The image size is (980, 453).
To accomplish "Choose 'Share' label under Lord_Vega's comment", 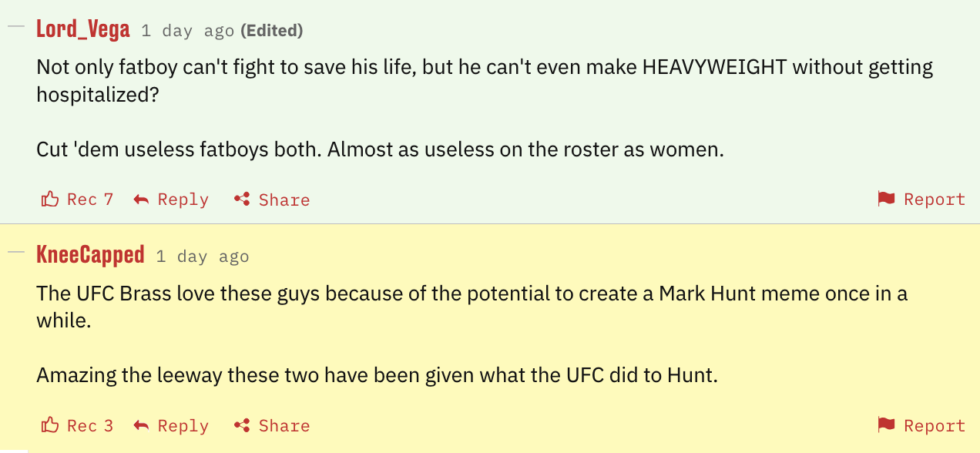I will [x=284, y=200].
